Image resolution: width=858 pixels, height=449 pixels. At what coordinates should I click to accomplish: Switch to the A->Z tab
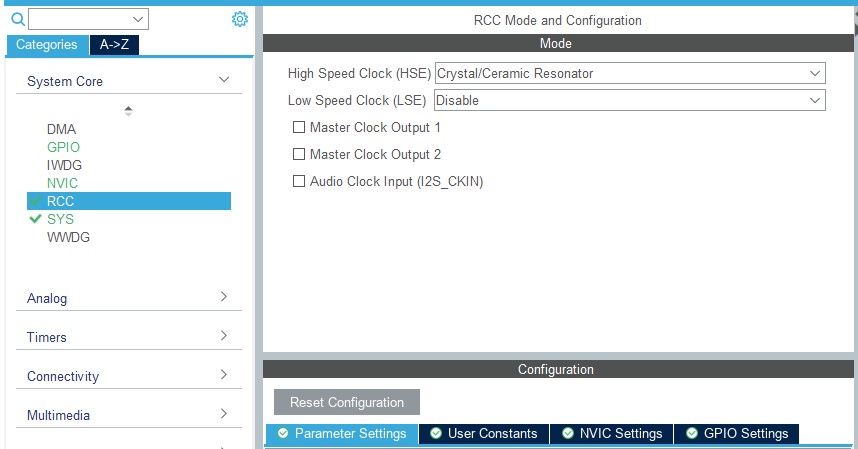115,45
